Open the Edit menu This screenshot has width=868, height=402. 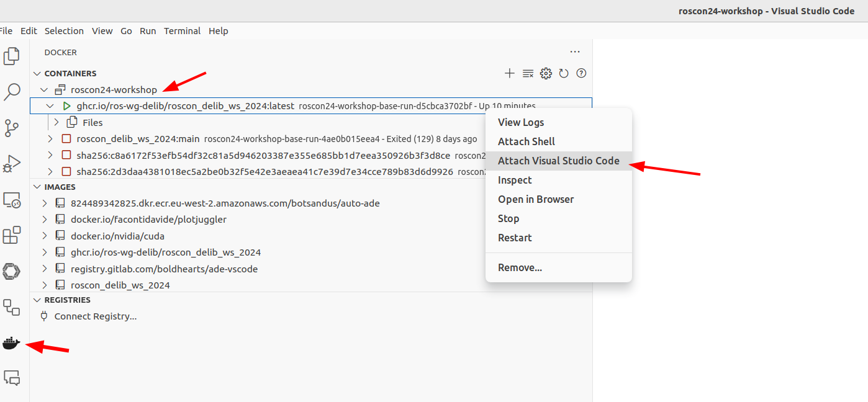tap(29, 31)
